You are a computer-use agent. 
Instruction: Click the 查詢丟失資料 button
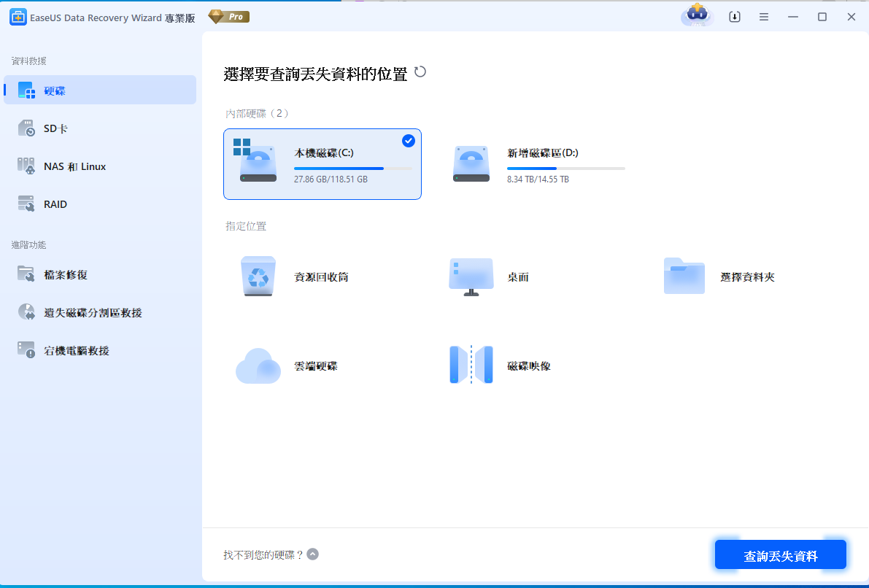[781, 554]
